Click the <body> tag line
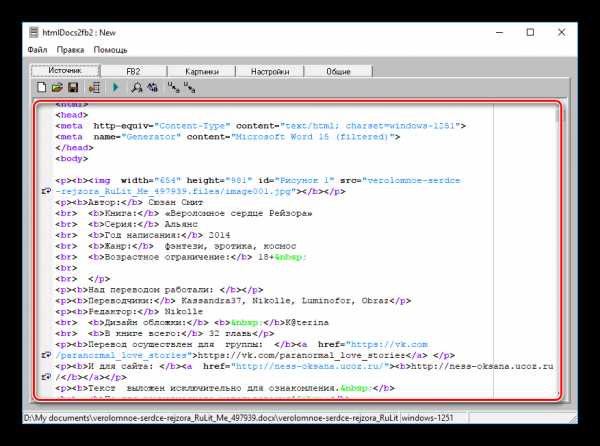This screenshot has height=446, width=600. point(72,159)
